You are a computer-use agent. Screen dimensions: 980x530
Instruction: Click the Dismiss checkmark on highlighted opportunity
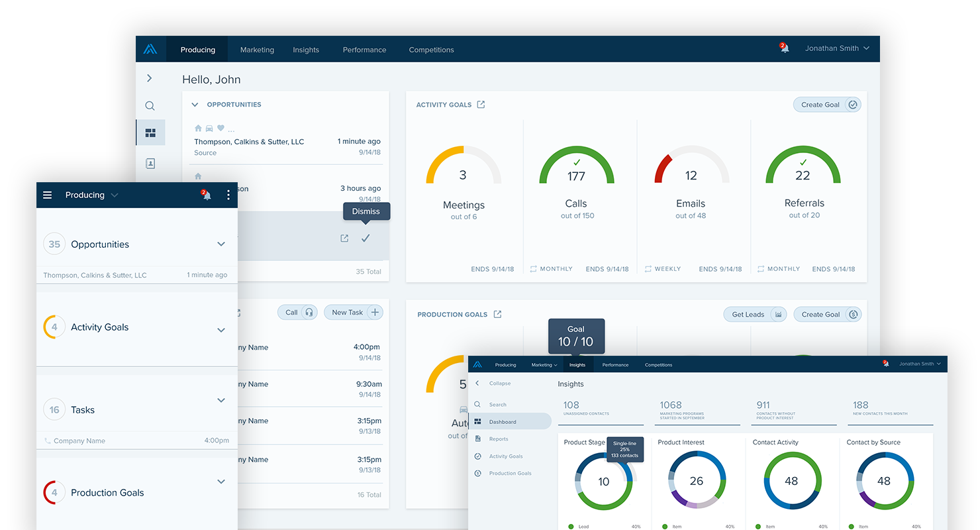(366, 238)
